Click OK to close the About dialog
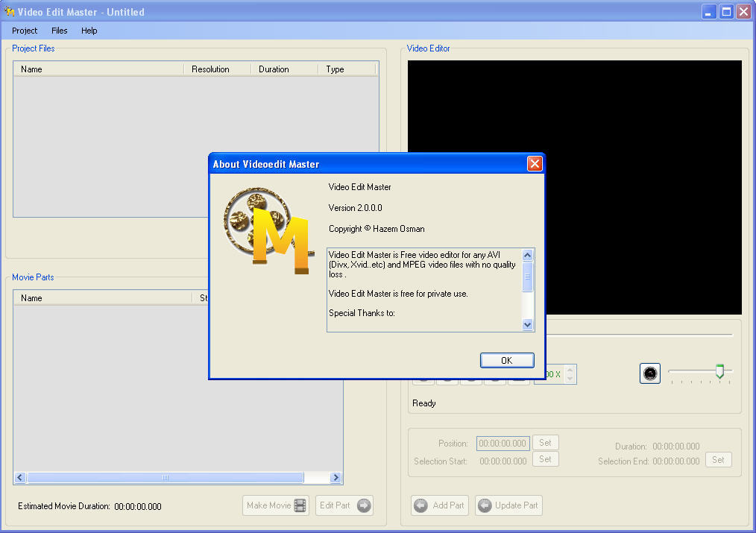Screen dimensions: 756x533 pyautogui.click(x=507, y=360)
